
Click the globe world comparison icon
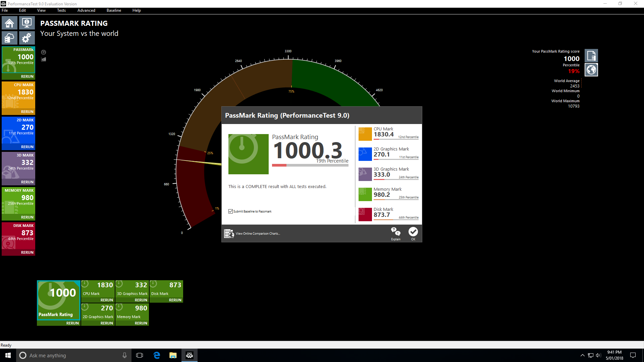coord(591,70)
